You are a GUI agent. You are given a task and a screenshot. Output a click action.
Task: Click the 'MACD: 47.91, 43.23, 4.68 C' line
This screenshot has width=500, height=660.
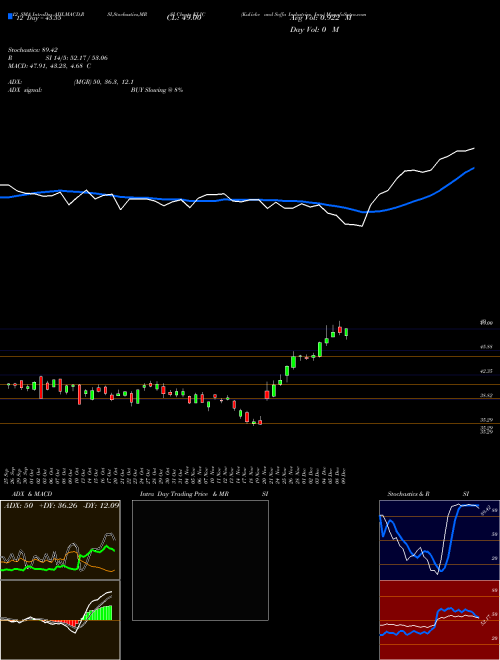coord(50,66)
